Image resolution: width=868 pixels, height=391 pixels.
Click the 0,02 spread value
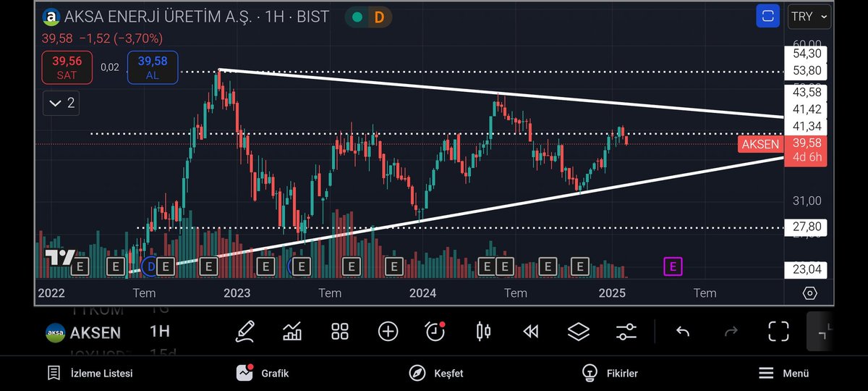110,67
